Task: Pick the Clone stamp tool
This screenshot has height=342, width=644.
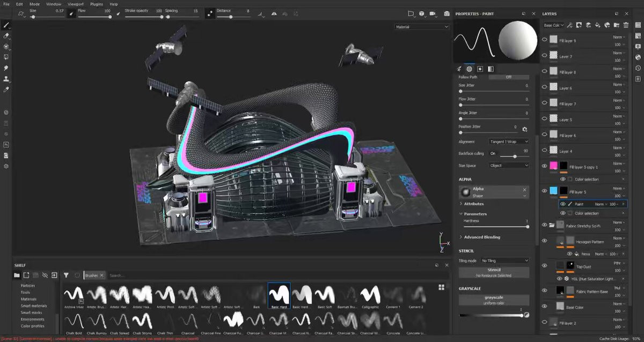Action: [x=6, y=79]
